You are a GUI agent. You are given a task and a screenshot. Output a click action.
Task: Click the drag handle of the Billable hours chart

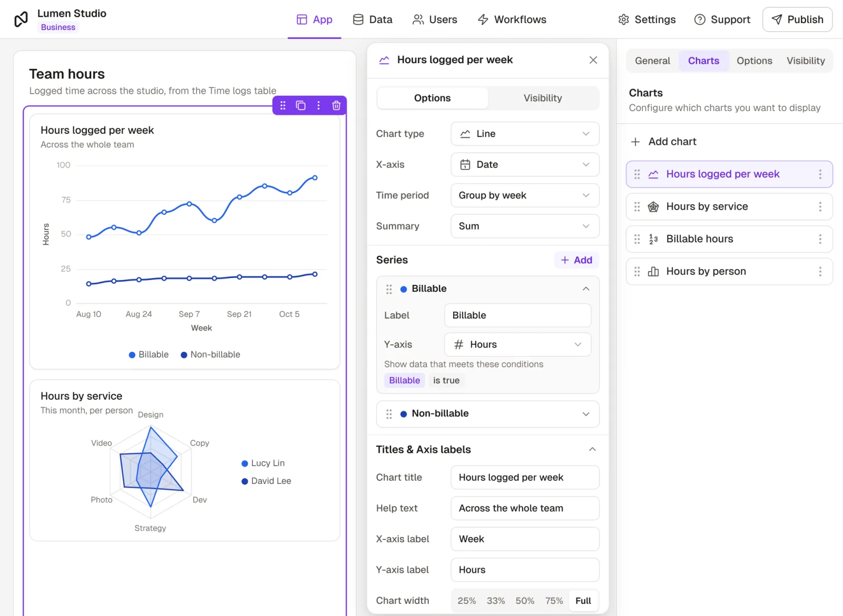pos(637,239)
